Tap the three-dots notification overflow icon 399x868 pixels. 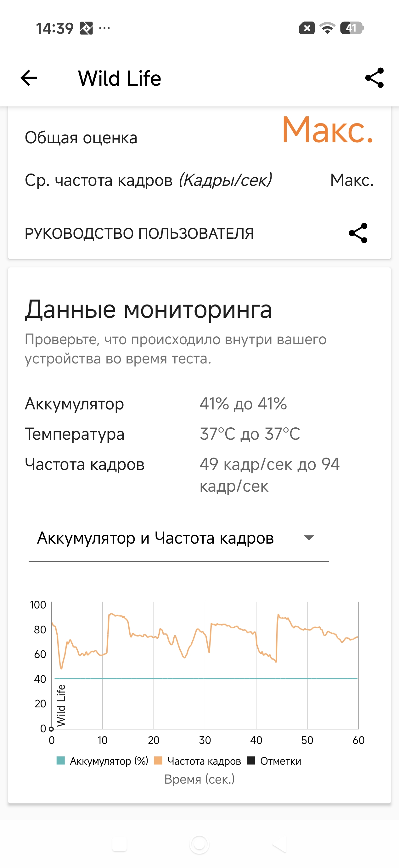(x=104, y=28)
